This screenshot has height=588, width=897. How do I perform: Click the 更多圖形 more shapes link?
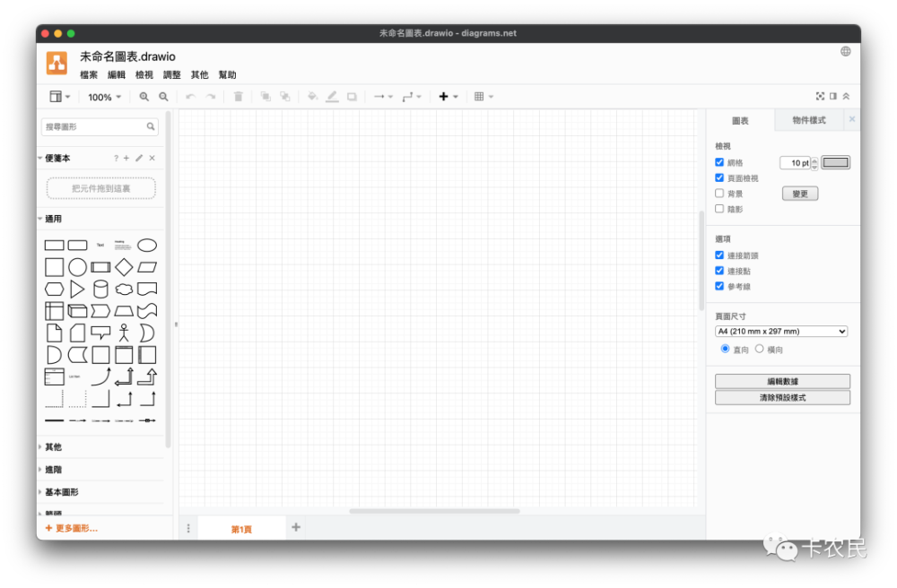(72, 528)
